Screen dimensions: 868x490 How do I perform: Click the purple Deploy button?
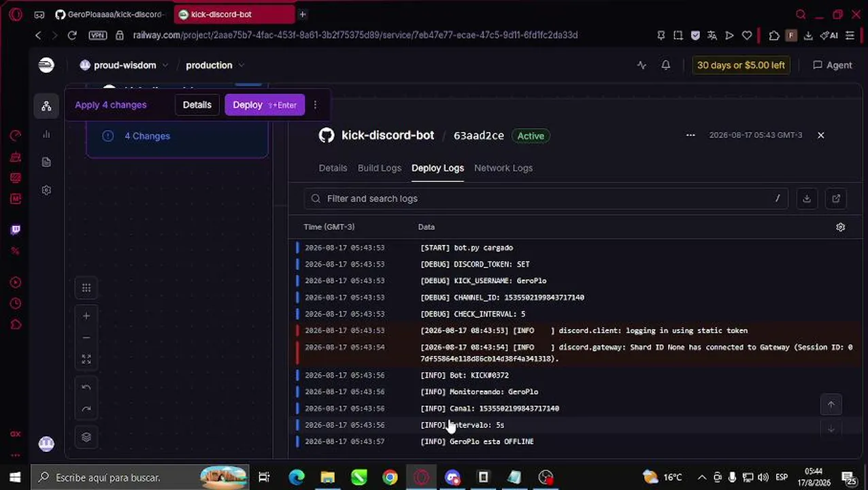[x=265, y=105]
